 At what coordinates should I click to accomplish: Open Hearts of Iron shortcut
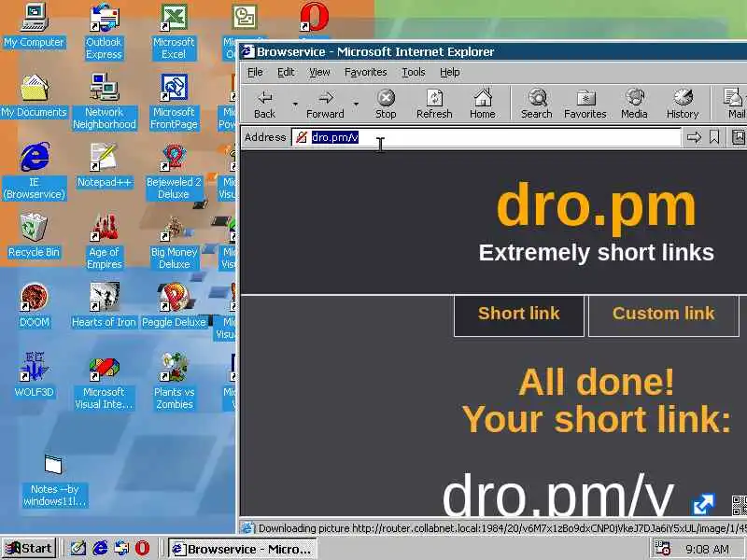[x=104, y=306]
